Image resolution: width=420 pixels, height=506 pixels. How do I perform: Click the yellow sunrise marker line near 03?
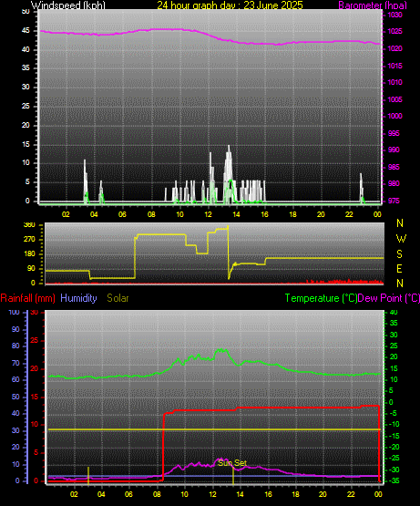point(88,476)
